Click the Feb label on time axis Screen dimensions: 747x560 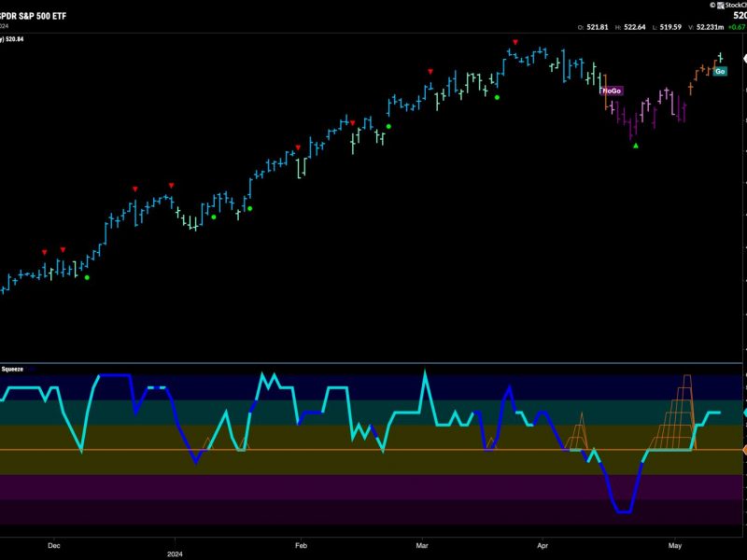[301, 546]
